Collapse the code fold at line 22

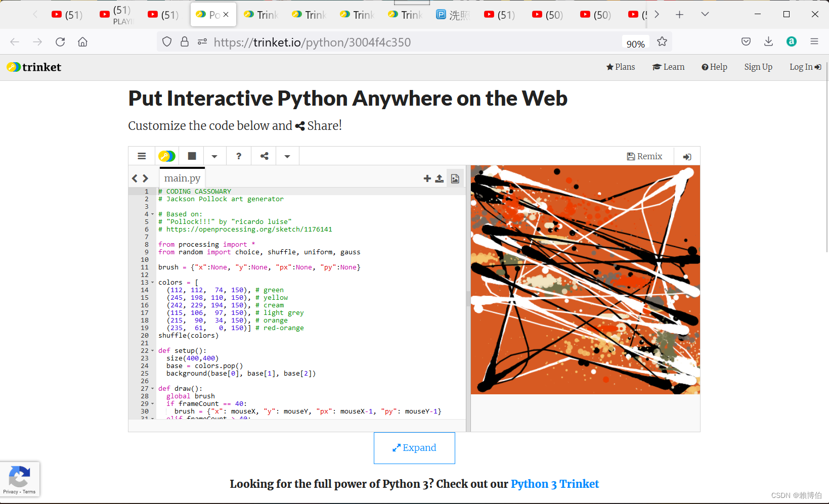pos(153,351)
